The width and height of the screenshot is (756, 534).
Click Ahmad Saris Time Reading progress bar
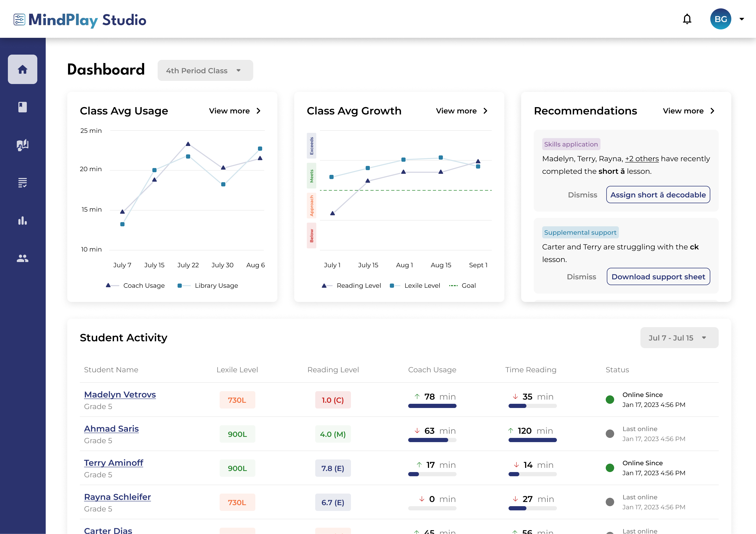click(532, 440)
